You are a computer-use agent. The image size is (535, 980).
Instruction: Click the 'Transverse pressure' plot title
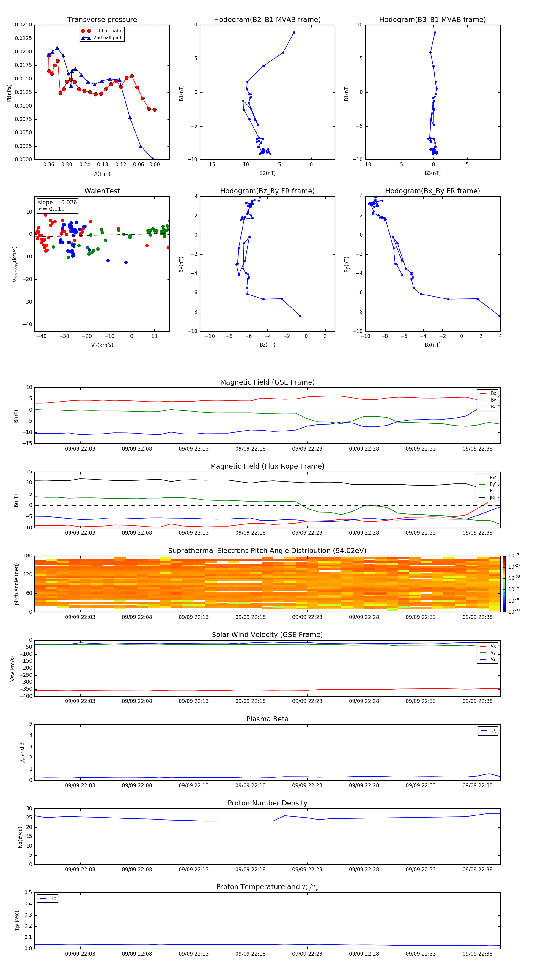coord(102,20)
